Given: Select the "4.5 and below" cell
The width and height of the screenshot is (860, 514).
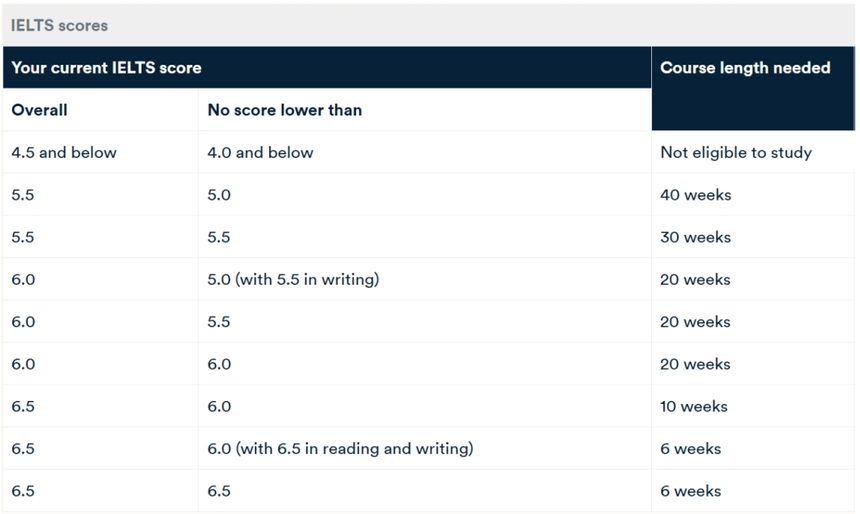Looking at the screenshot, I should [64, 153].
